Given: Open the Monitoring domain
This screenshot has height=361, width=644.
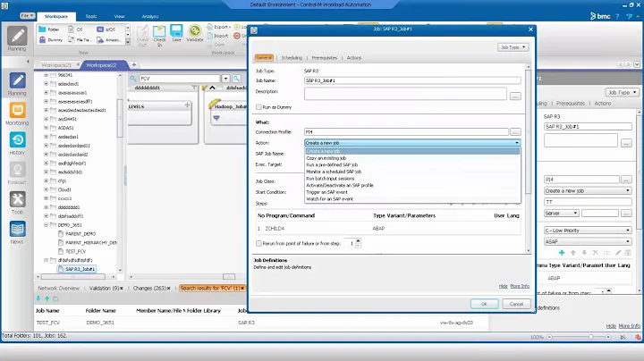Looking at the screenshot, I should click(17, 113).
